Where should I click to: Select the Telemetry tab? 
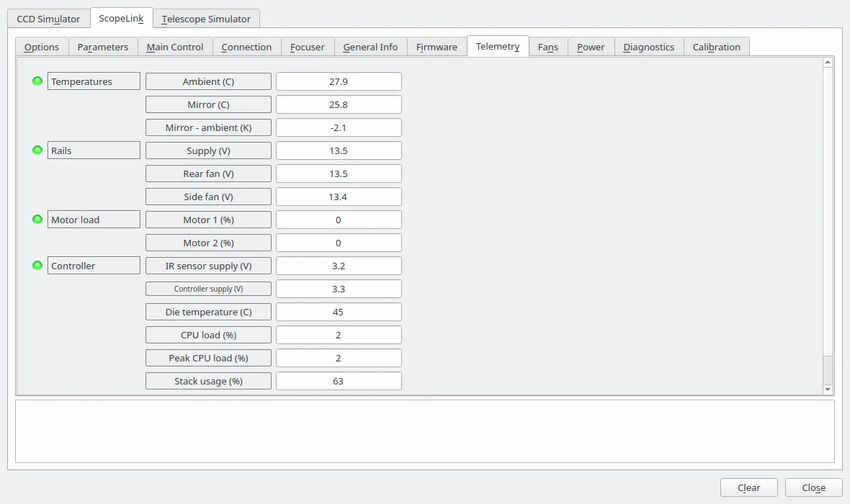tap(498, 46)
